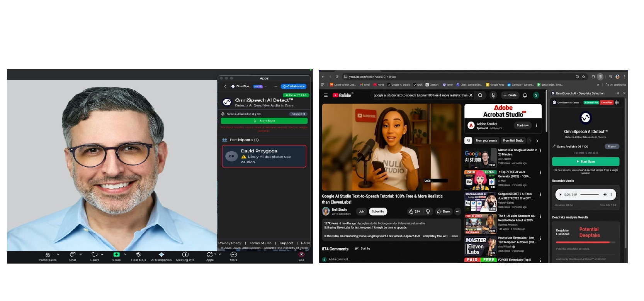Toggle the Chrome side panel button
This screenshot has width=644, height=301.
[600, 77]
